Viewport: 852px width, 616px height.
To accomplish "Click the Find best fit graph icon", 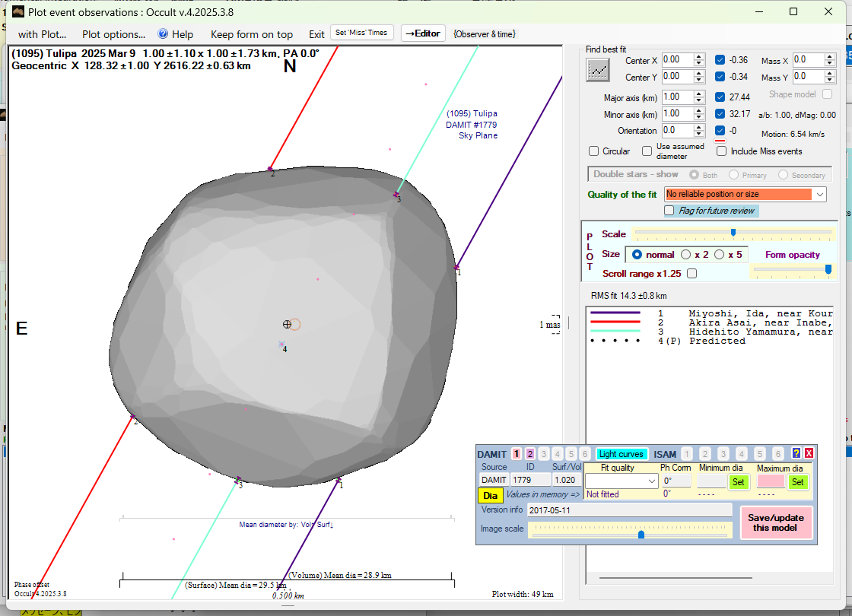I will (598, 70).
